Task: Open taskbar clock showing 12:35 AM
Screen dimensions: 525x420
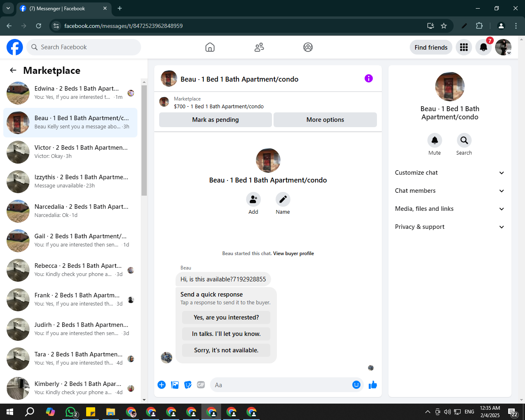Action: click(490, 412)
